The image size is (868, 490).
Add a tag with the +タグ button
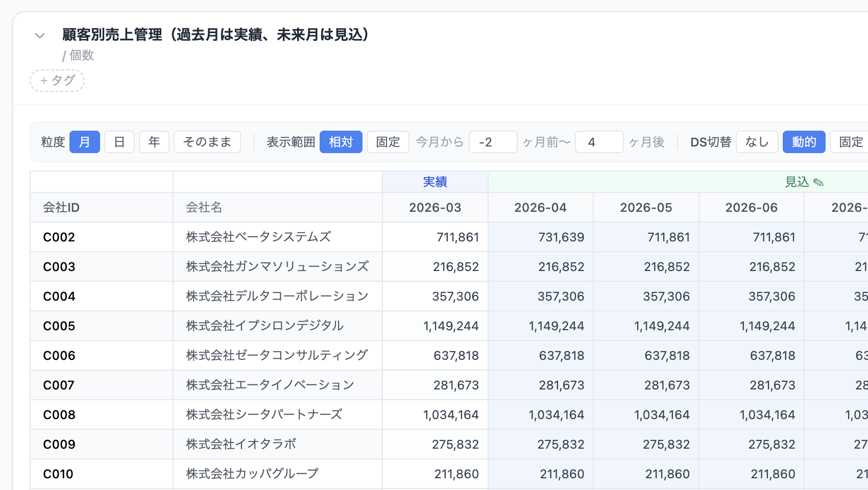[x=57, y=81]
